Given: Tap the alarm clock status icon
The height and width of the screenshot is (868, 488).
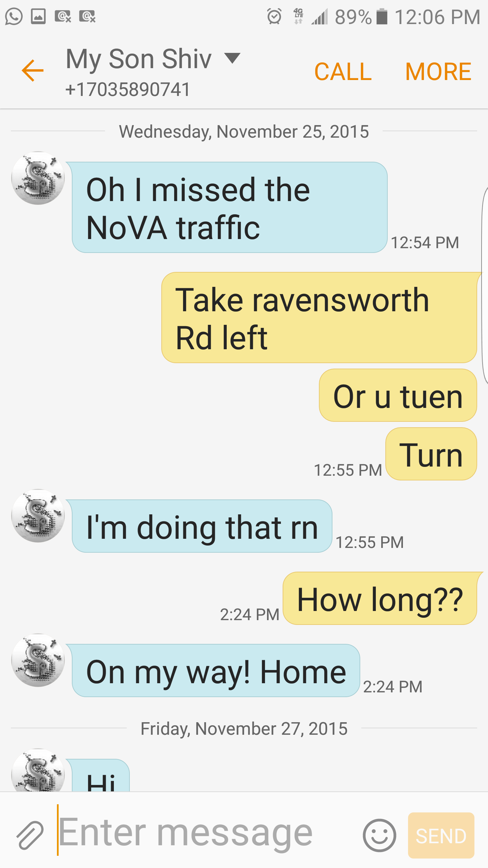Looking at the screenshot, I should point(274,16).
